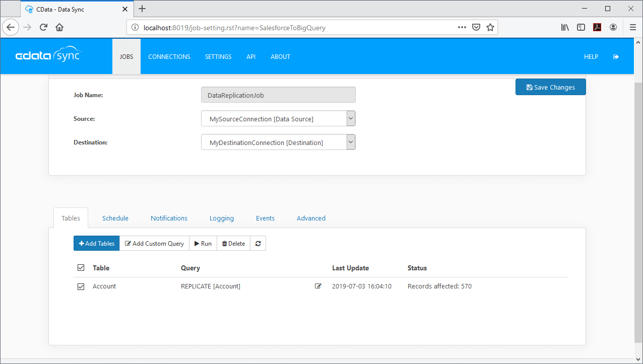Screen dimensions: 643x364
Task: Click the 2019-07-03 16:04:10 timestamp
Action: coord(362,286)
